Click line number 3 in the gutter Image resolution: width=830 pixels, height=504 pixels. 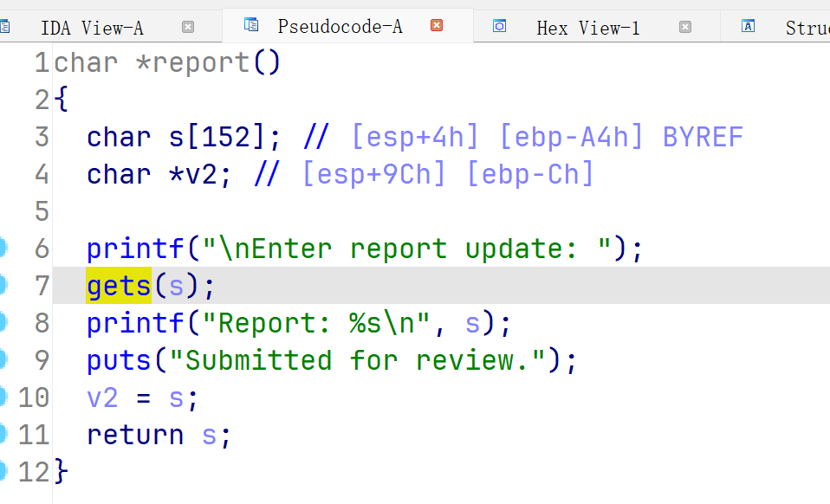point(42,137)
